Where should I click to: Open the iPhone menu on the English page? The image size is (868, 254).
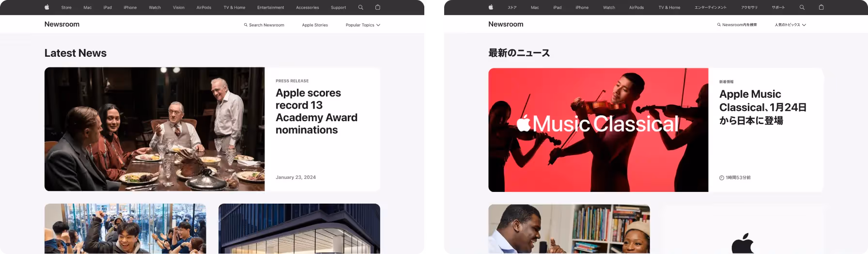coord(130,8)
